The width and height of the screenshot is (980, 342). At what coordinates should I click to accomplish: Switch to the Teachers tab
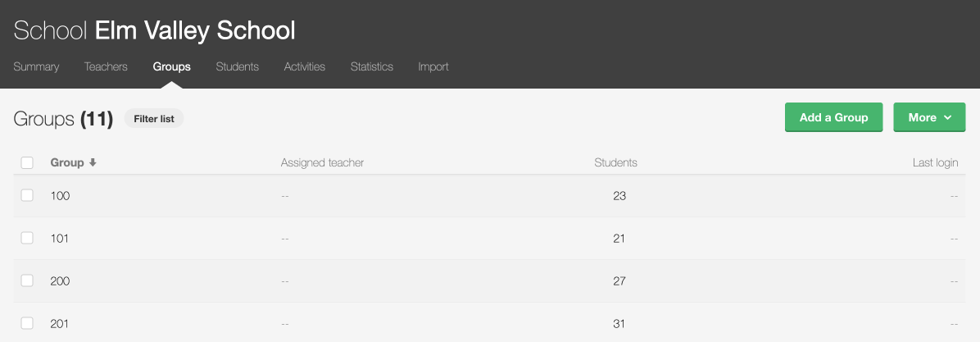pyautogui.click(x=106, y=66)
